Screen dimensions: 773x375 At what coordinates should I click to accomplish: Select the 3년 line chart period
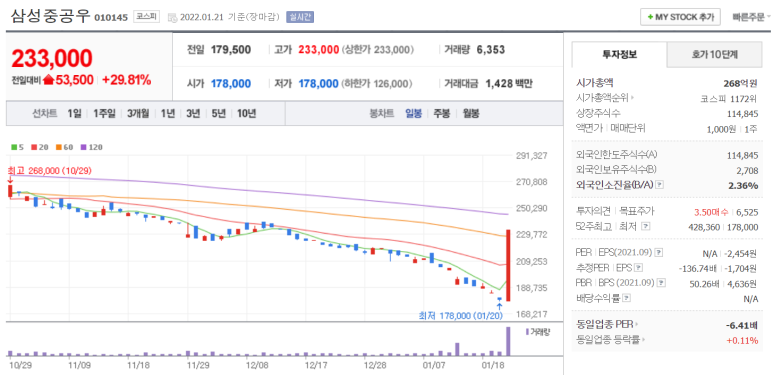[193, 113]
